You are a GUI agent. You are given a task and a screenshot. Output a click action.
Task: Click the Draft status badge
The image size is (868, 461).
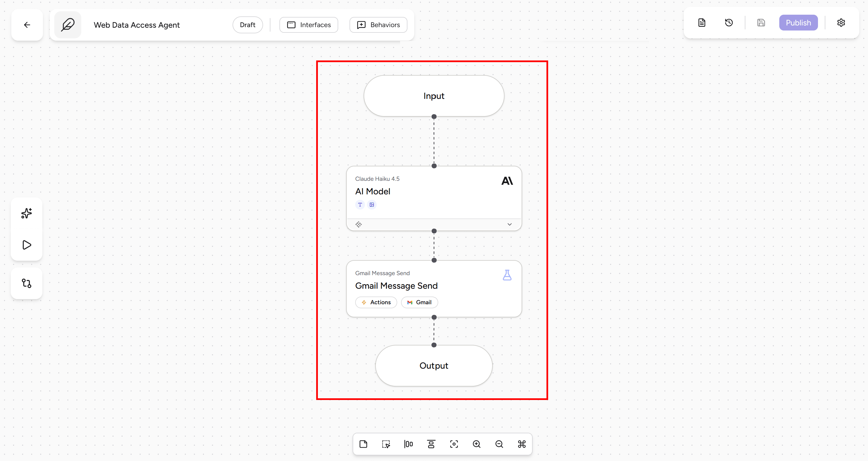pos(248,25)
